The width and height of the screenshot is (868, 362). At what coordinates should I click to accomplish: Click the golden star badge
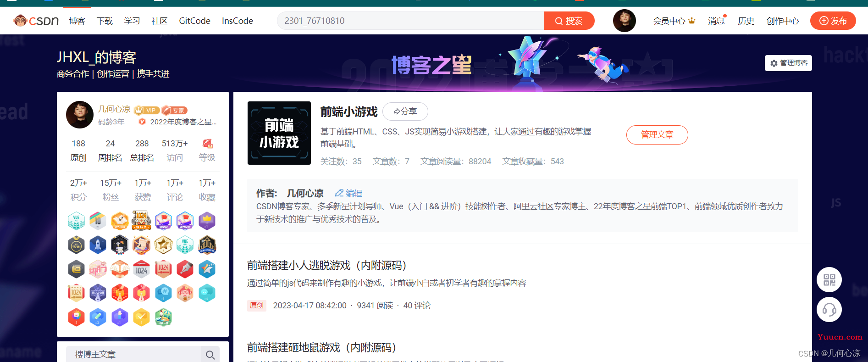[x=163, y=245]
